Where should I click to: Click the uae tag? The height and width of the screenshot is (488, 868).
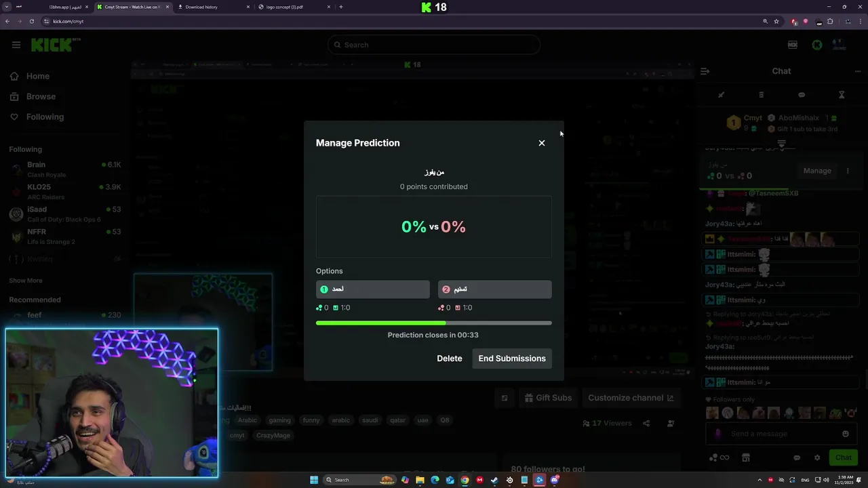pyautogui.click(x=422, y=420)
